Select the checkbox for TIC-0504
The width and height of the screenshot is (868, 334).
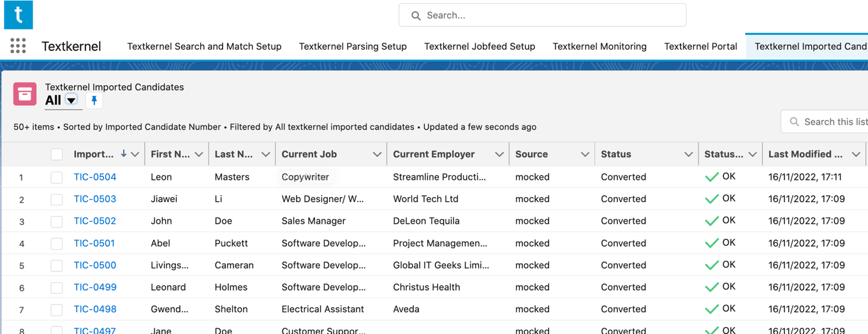click(x=57, y=177)
